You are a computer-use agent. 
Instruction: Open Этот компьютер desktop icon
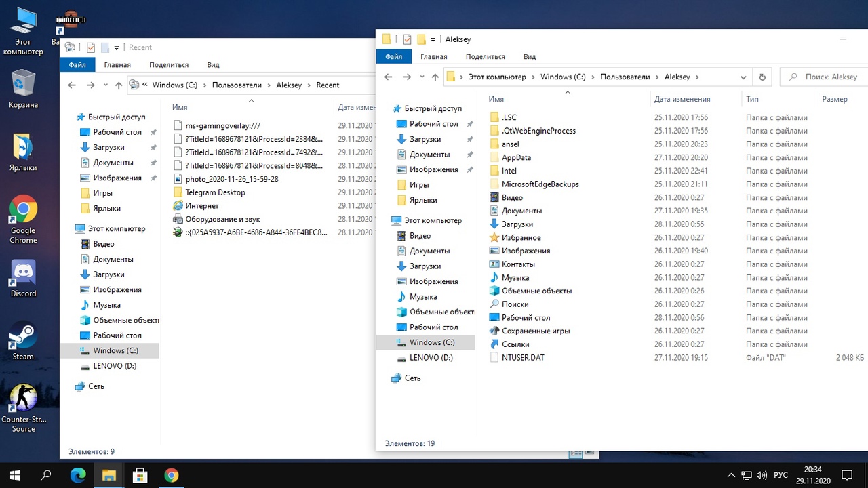tap(23, 31)
